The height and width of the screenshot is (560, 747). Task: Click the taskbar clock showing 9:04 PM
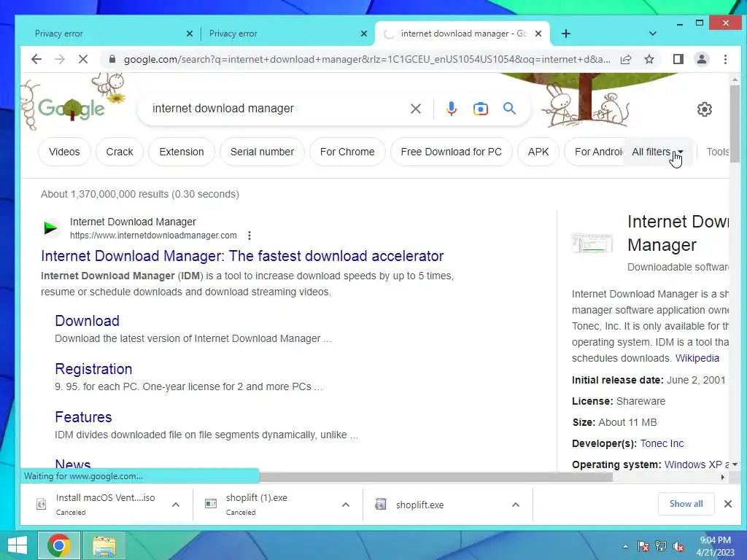point(715,546)
